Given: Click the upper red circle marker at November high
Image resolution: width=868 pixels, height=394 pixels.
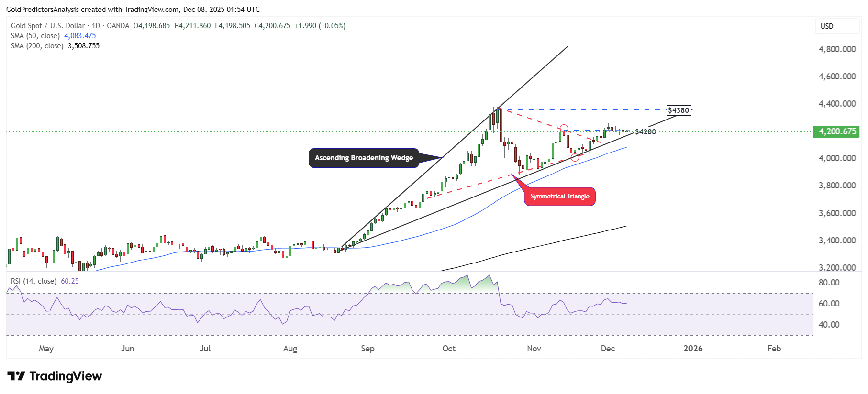Looking at the screenshot, I should pyautogui.click(x=564, y=128).
